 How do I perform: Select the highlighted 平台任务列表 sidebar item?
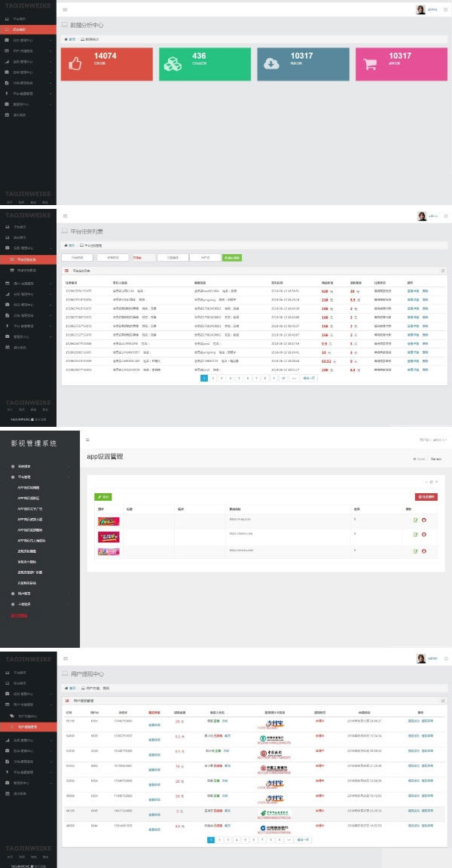[x=28, y=259]
